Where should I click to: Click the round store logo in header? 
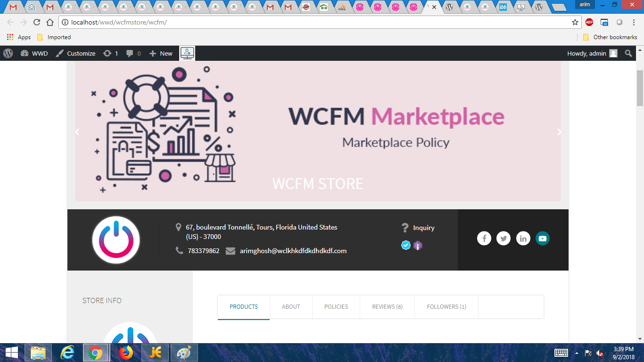point(116,240)
